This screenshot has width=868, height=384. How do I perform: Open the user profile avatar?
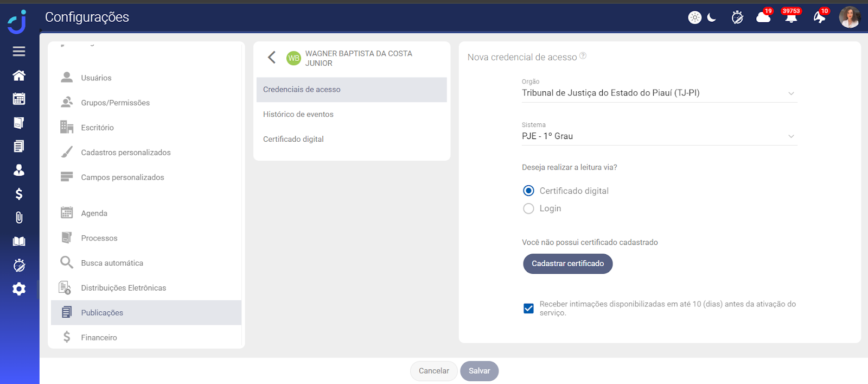[x=849, y=17]
